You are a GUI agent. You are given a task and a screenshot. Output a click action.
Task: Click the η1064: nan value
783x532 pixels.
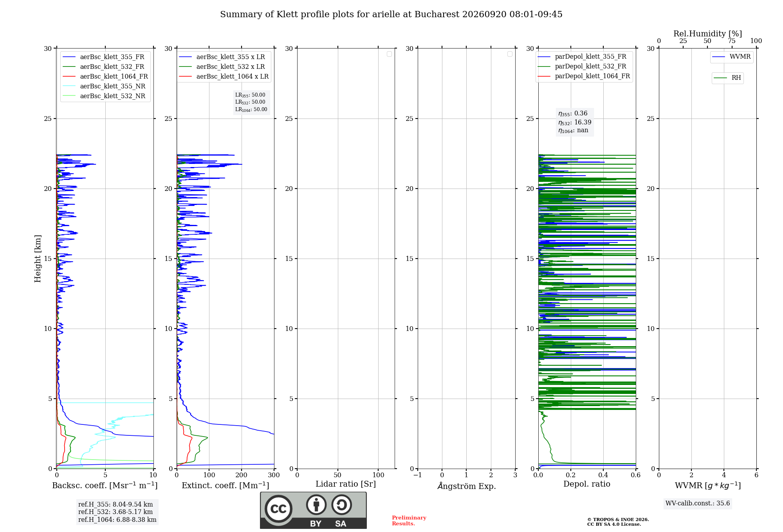click(573, 130)
